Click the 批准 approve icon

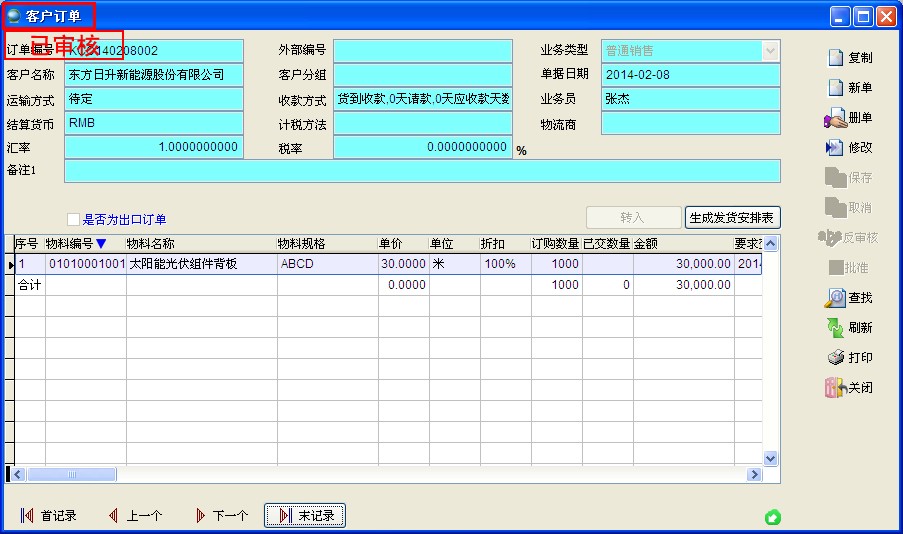(x=849, y=267)
